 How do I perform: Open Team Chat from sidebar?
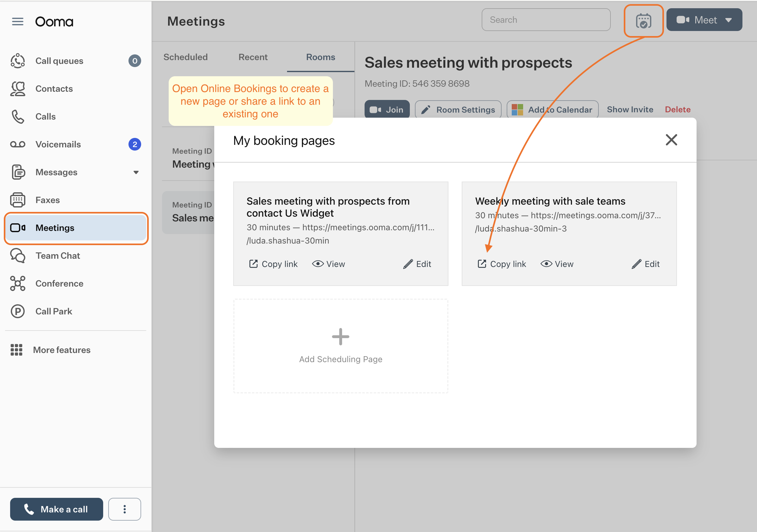point(58,256)
